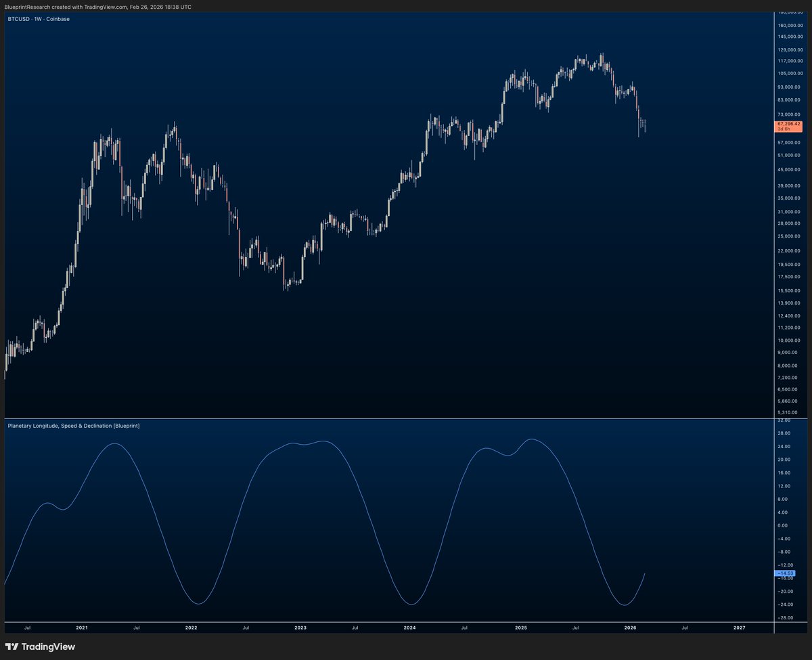Click the 0.00 indicator scale label
This screenshot has width=812, height=660.
pos(784,525)
